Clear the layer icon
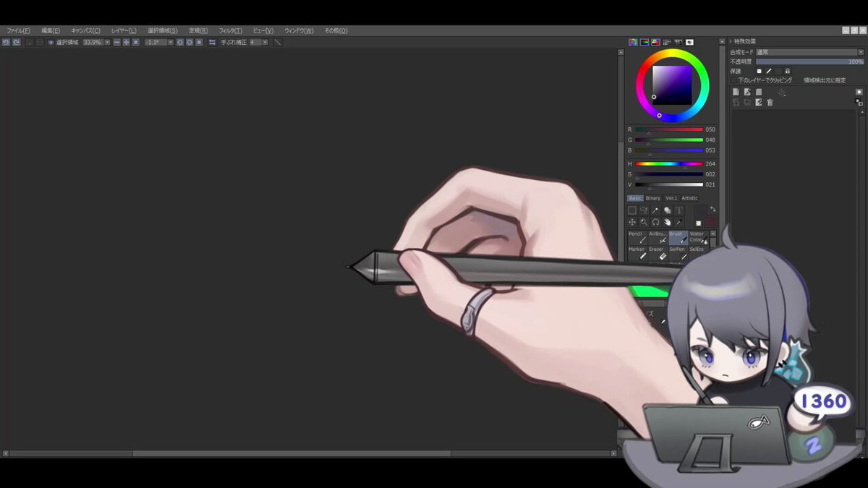 759,102
